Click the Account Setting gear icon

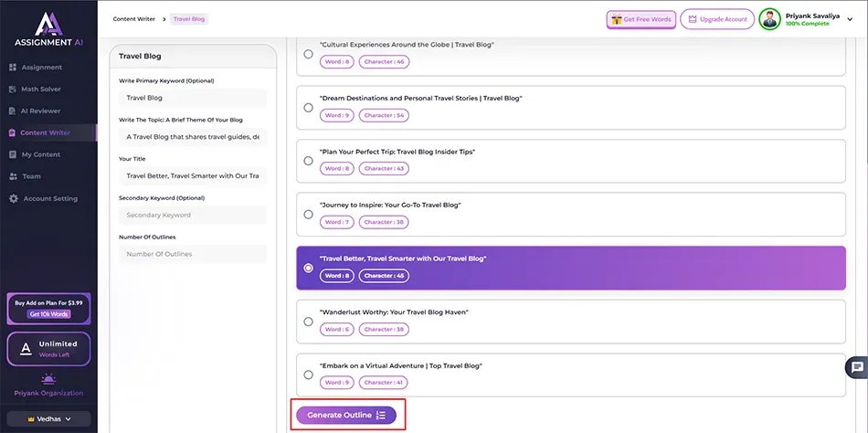click(x=13, y=198)
